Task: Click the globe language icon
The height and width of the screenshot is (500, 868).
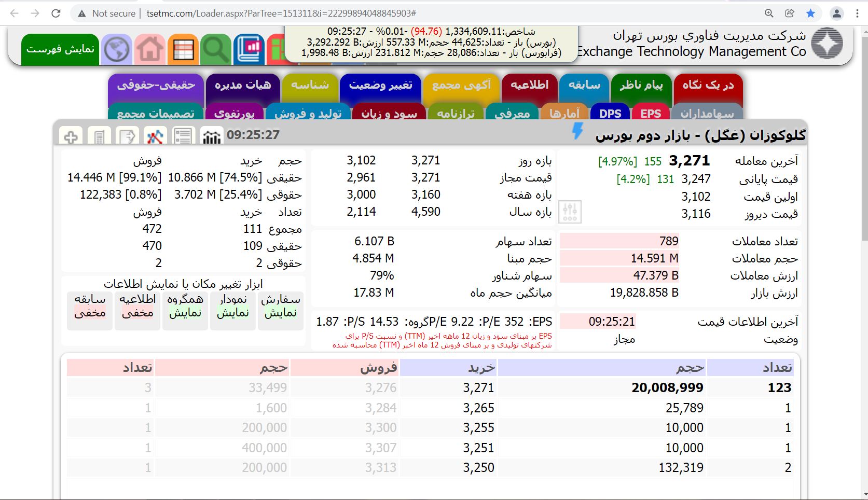Action: [x=116, y=49]
